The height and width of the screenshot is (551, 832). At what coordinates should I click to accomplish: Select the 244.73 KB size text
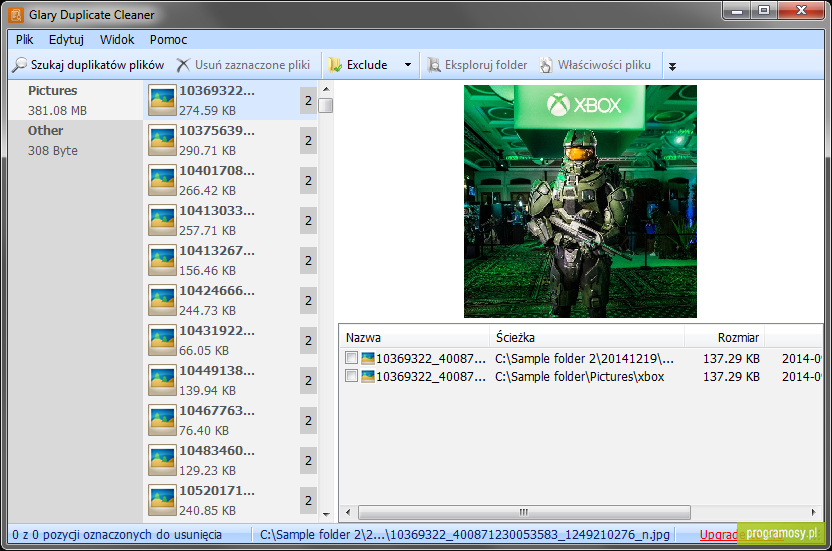coord(207,311)
